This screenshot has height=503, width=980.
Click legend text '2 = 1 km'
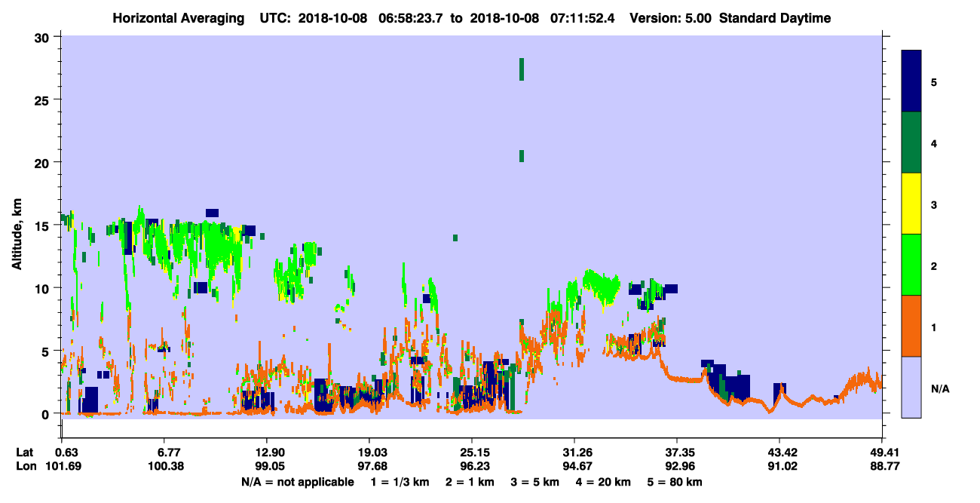tap(470, 482)
